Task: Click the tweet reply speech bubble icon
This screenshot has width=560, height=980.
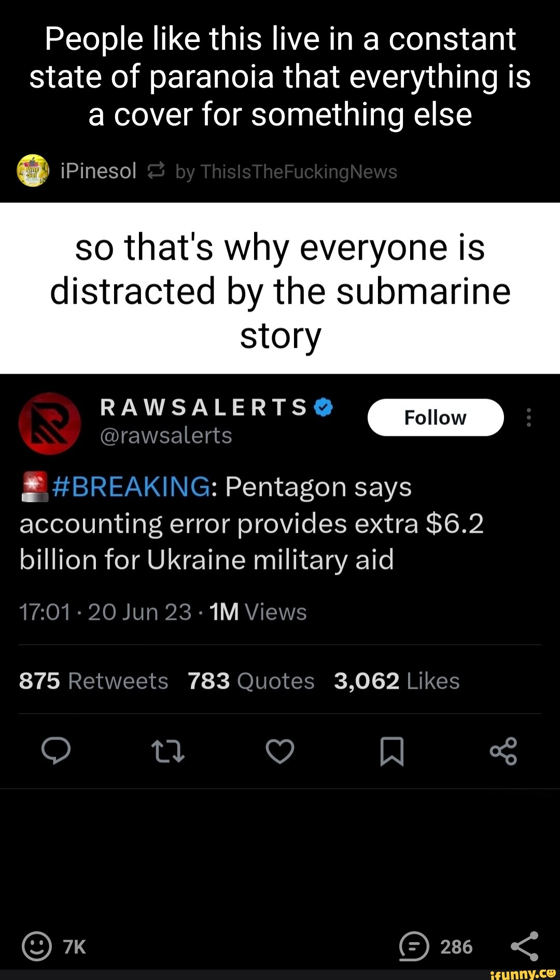Action: pyautogui.click(x=56, y=751)
